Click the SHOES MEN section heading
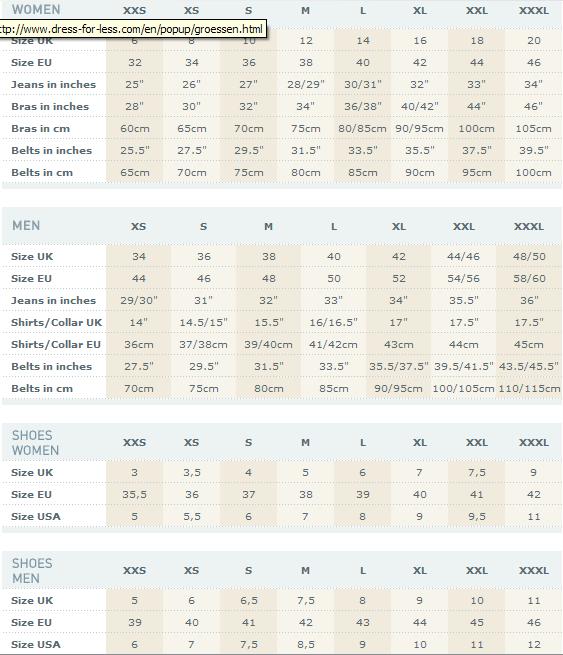Viewport: 563px width, 655px height. 32,571
